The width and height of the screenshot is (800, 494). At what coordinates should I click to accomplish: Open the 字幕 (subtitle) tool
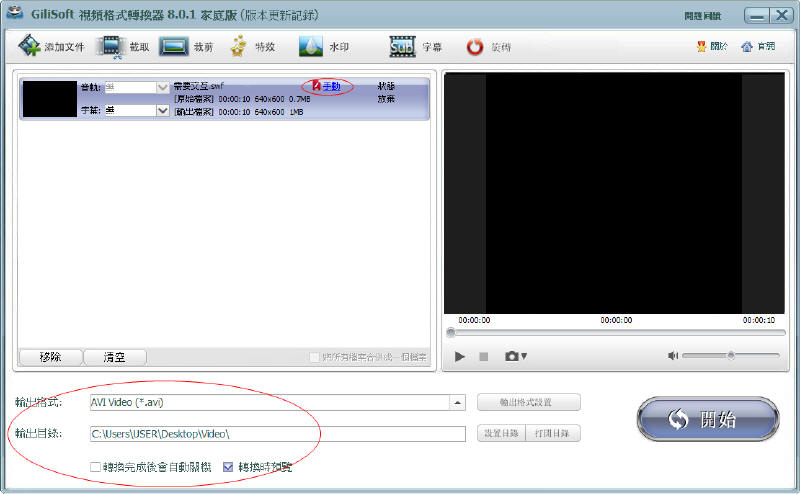pyautogui.click(x=402, y=46)
